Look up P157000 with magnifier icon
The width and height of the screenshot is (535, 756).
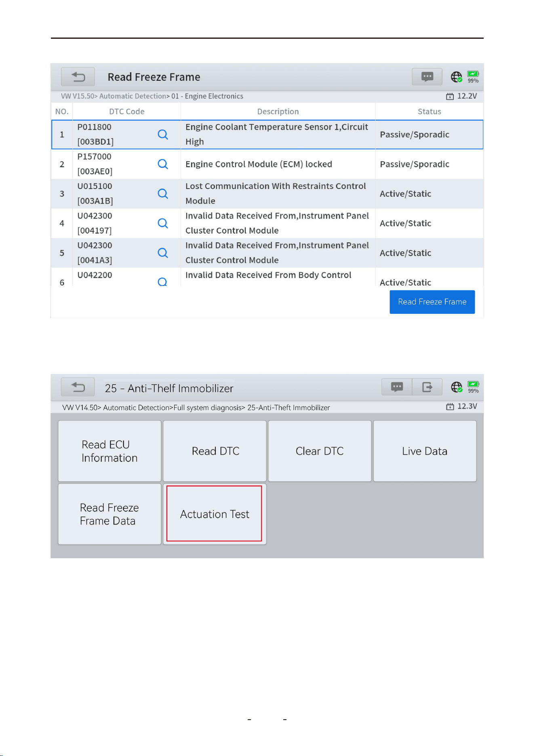click(163, 164)
